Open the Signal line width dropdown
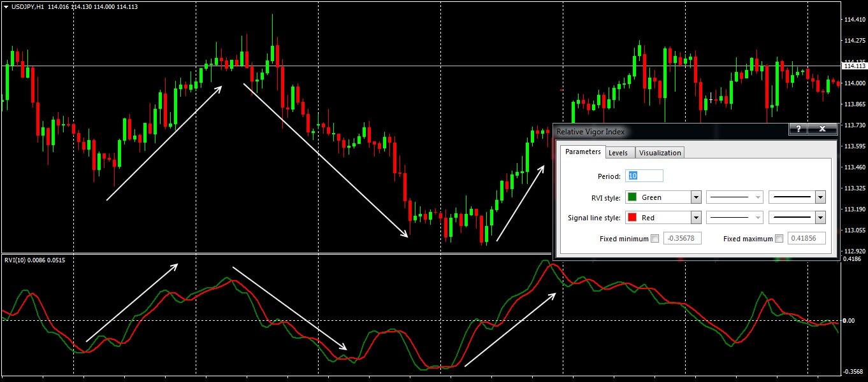This screenshot has height=382, width=868. coord(820,218)
